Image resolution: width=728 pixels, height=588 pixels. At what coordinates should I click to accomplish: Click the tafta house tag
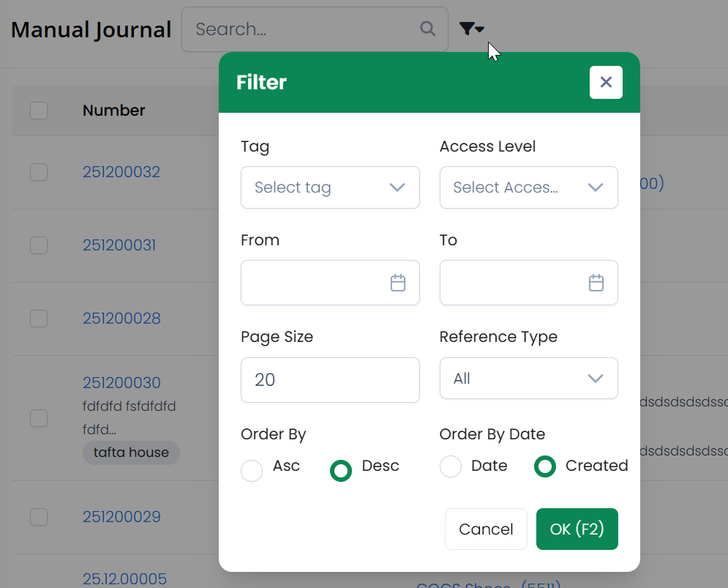tap(131, 453)
